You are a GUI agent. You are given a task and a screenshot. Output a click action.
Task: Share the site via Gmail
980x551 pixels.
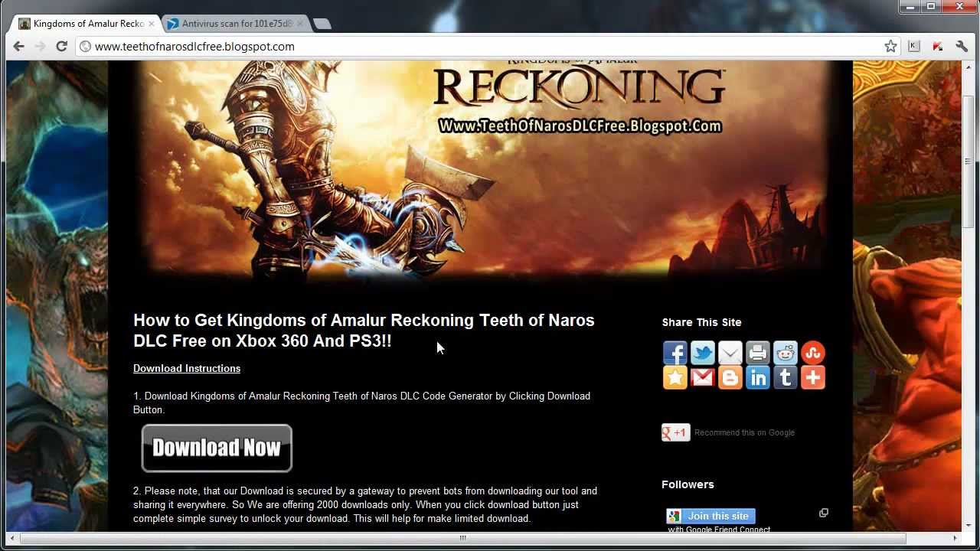point(703,377)
